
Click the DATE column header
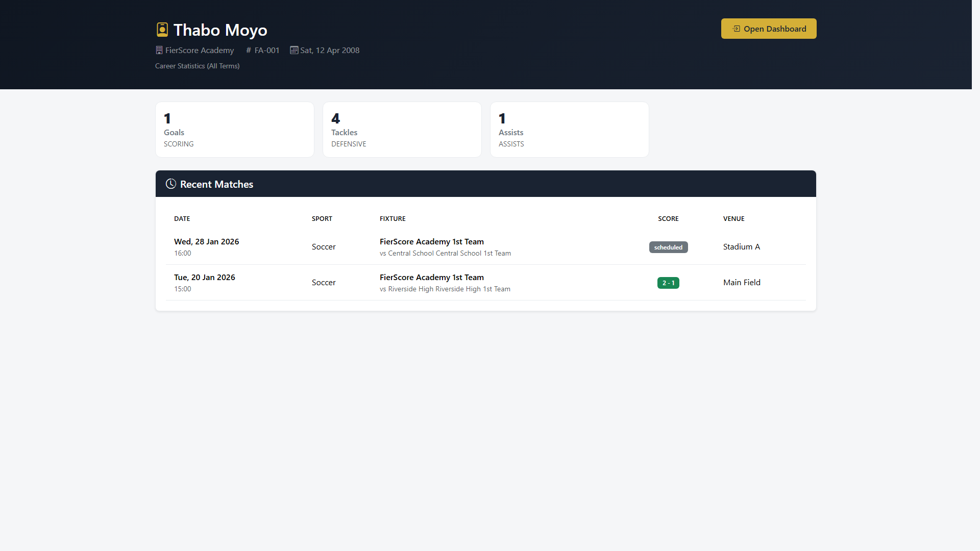coord(182,218)
